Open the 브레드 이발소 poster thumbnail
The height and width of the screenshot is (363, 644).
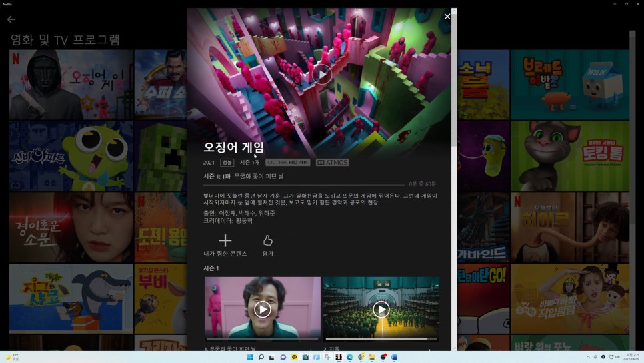click(569, 85)
